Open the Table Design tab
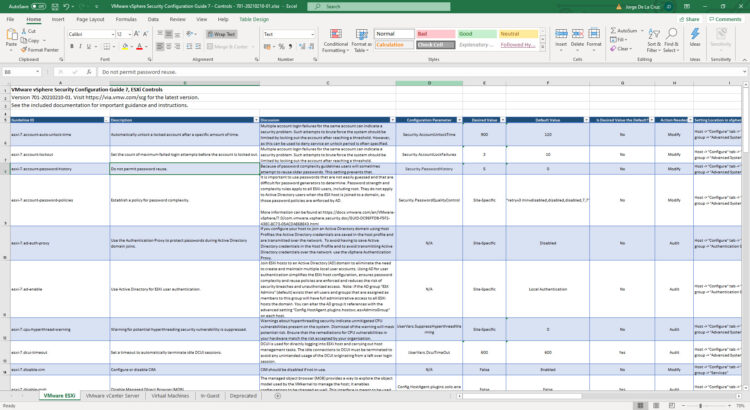This screenshot has height=410, width=750. coord(254,19)
